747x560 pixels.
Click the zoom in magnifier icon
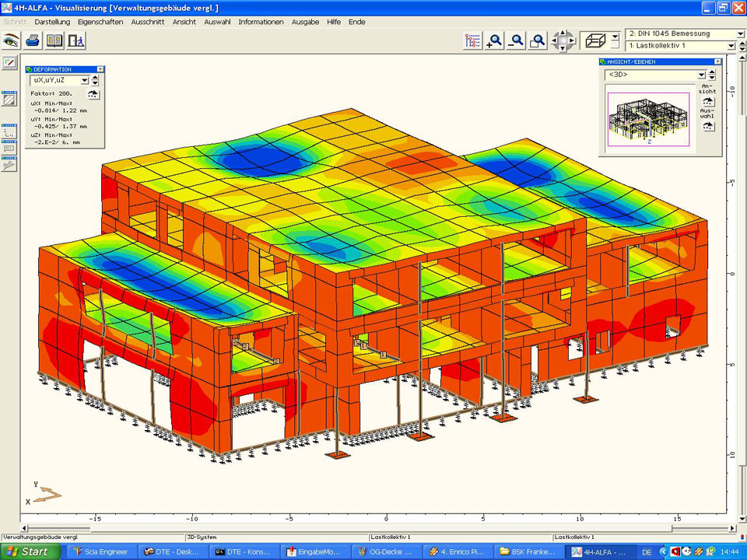(x=494, y=41)
